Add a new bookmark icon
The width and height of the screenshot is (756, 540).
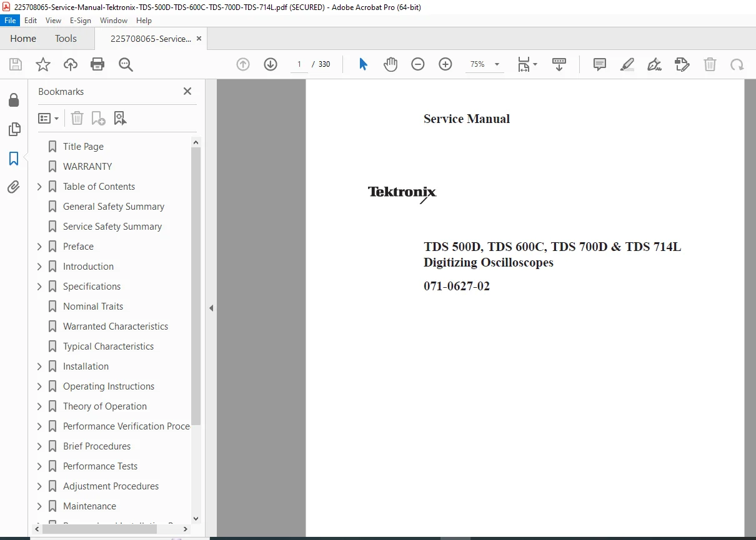(x=98, y=118)
